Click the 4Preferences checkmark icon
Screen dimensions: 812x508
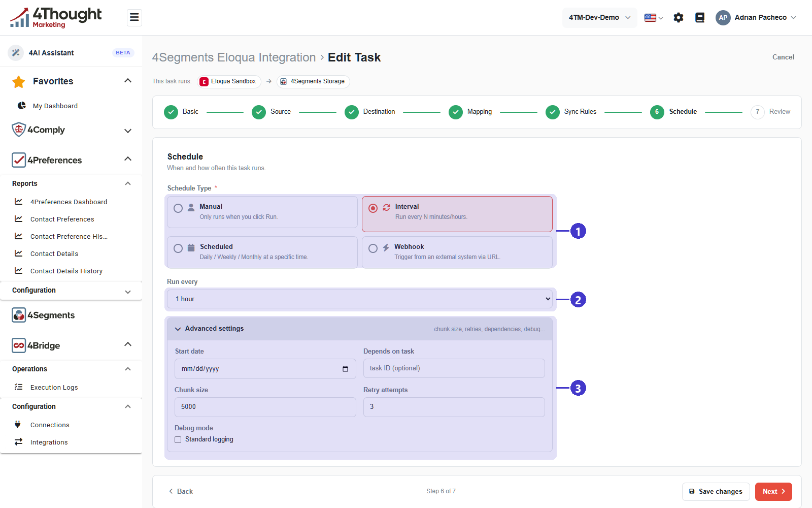point(19,160)
